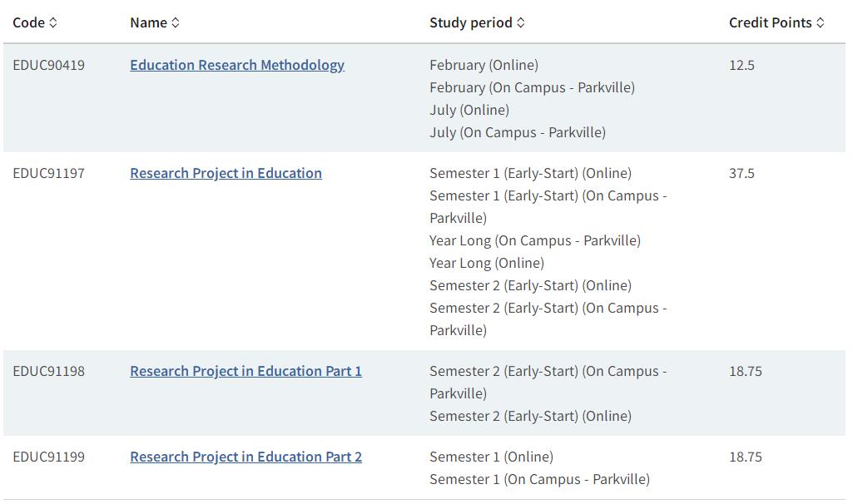Select the EDUC91197 code cell
This screenshot has height=504, width=853.
pyautogui.click(x=49, y=173)
